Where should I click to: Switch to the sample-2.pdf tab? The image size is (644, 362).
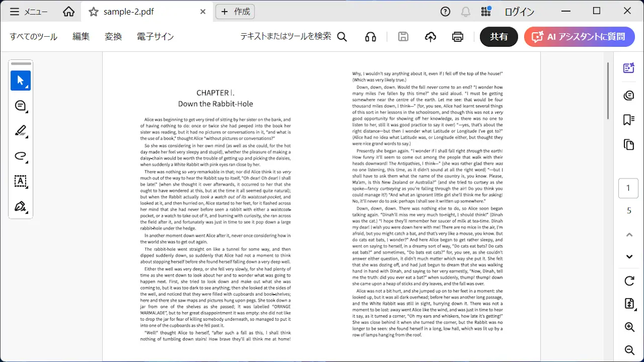point(146,12)
